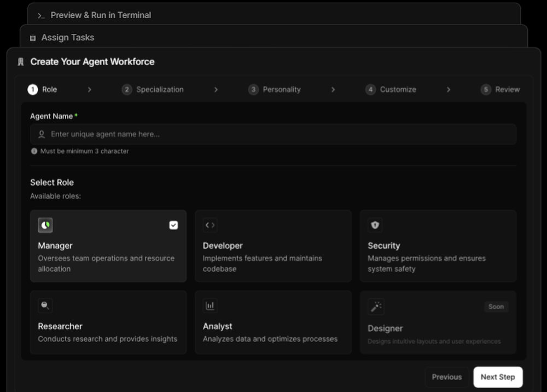
Task: Click the Developer code brackets icon
Action: click(210, 225)
